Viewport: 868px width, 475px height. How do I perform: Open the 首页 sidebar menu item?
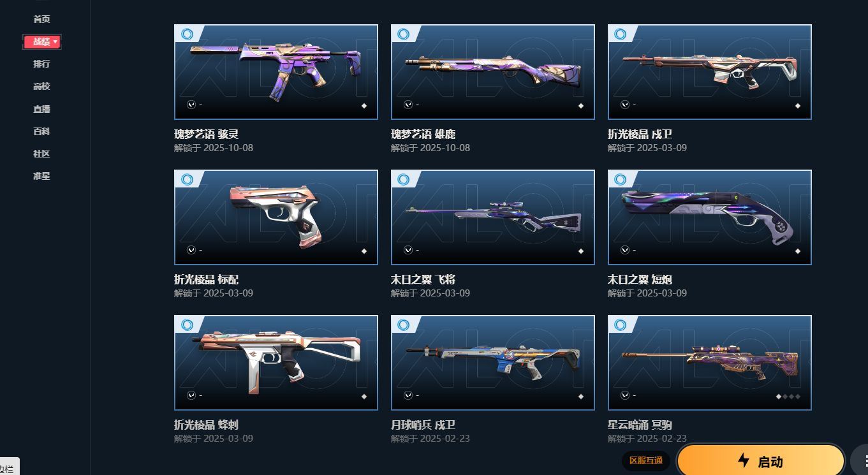point(41,19)
